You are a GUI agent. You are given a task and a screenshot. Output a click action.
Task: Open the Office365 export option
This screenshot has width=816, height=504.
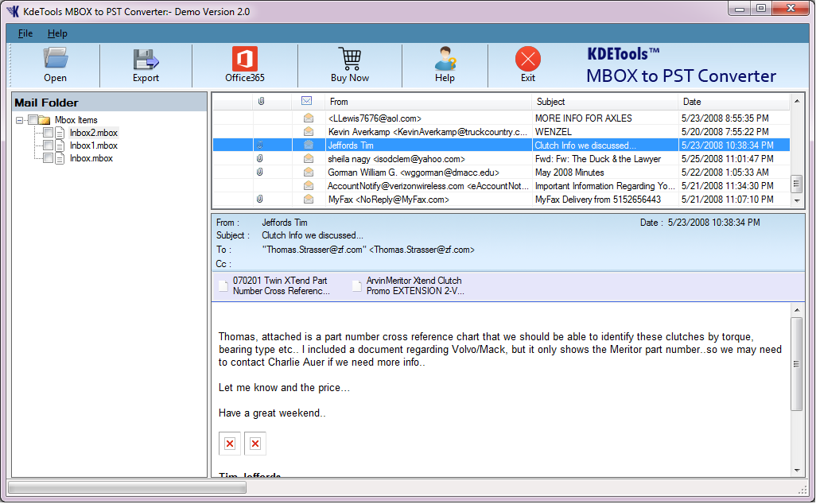point(244,60)
